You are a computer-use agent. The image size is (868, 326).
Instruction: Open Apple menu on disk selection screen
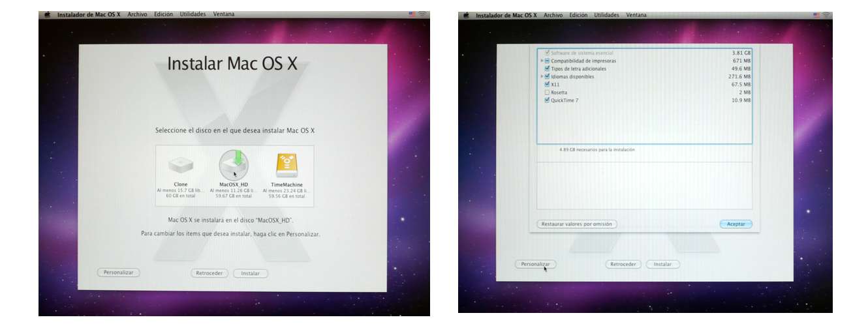(x=48, y=14)
